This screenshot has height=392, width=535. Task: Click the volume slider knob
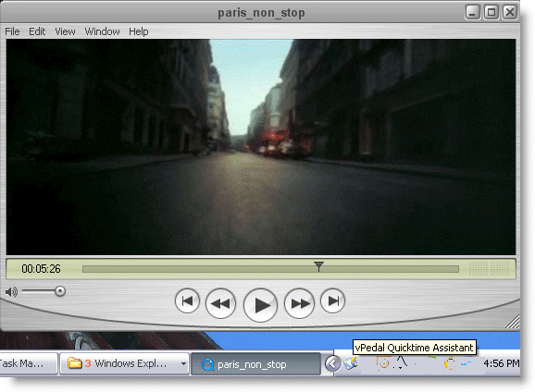[60, 291]
